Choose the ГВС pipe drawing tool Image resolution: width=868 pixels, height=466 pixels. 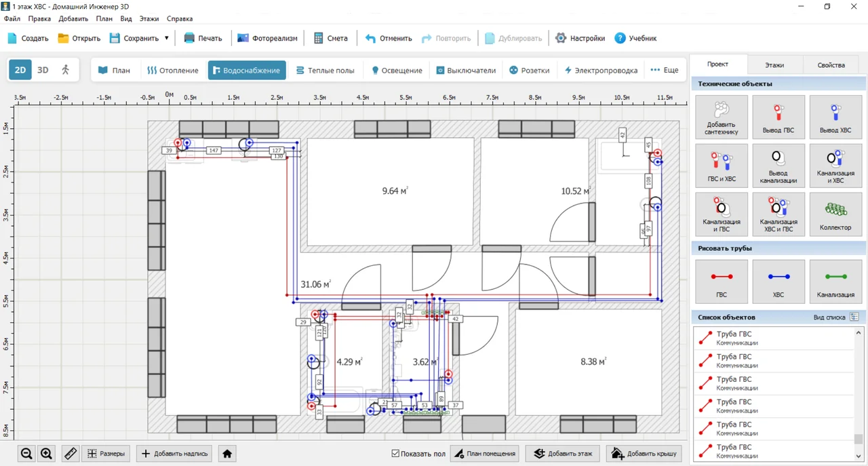click(722, 281)
